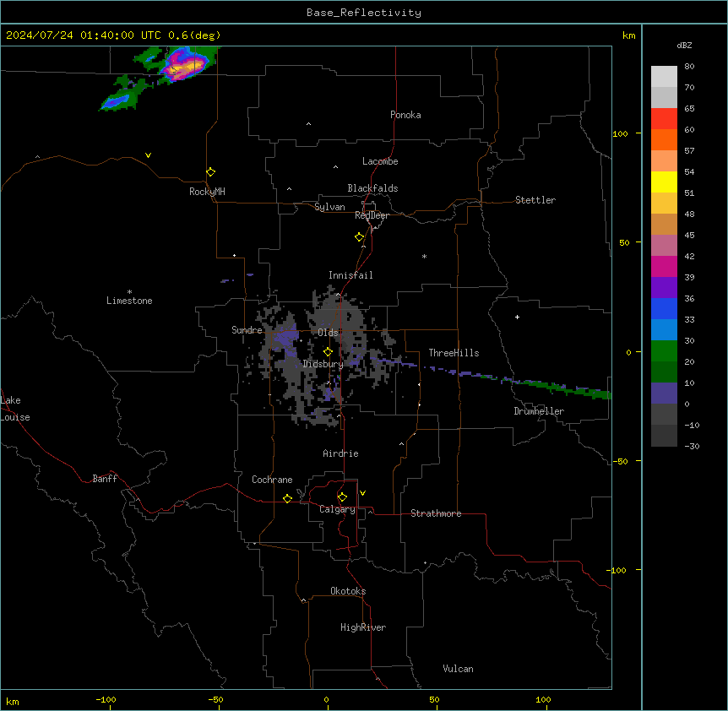Click the Ponoka city label
728x711 pixels.
[x=405, y=115]
